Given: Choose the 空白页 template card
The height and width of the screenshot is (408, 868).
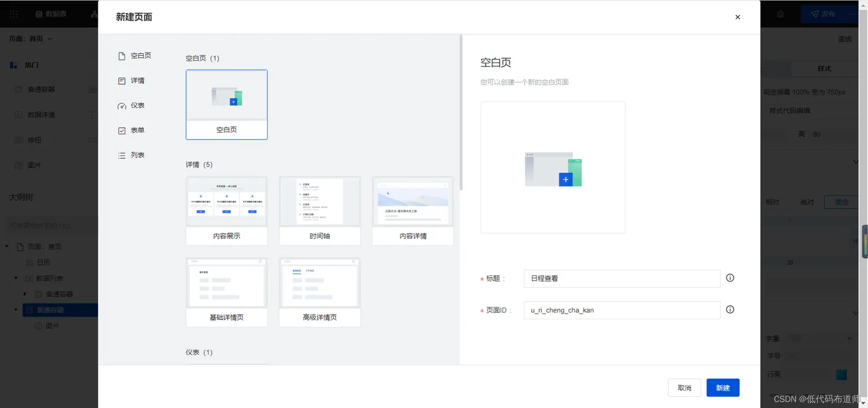Looking at the screenshot, I should (226, 104).
